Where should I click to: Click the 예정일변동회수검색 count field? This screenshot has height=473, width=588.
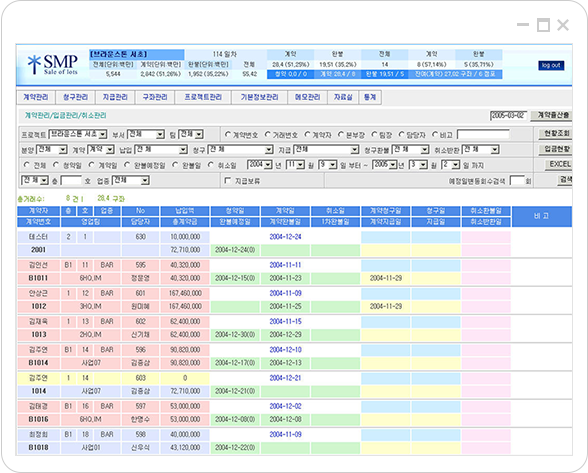[x=517, y=181]
